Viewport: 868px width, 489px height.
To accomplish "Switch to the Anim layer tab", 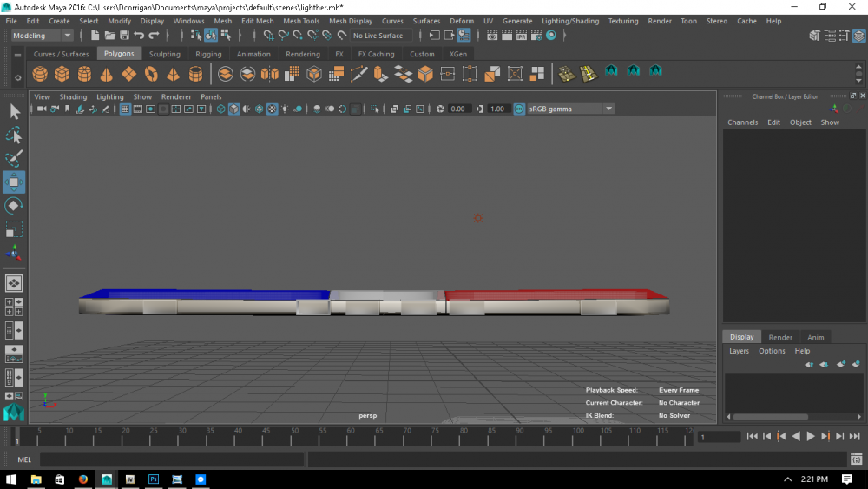I will click(816, 337).
